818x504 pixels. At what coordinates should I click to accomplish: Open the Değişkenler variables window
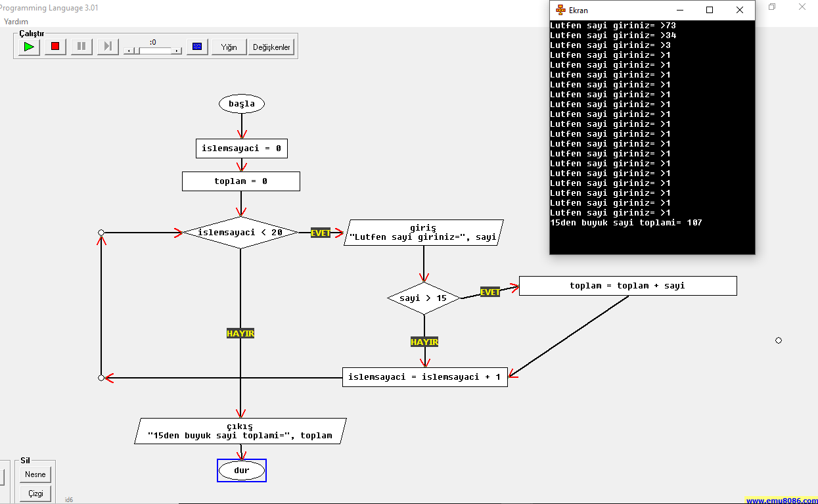271,47
